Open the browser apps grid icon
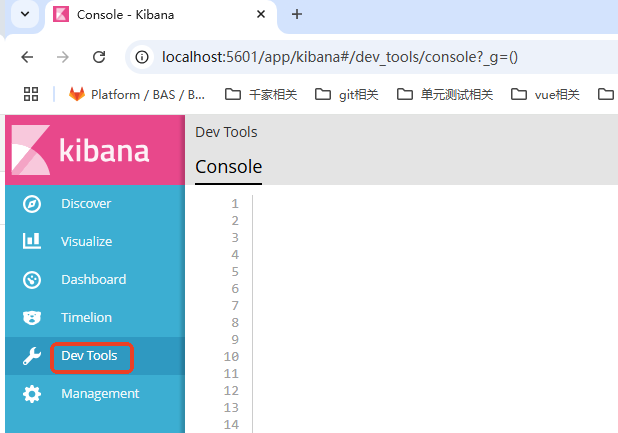This screenshot has width=618, height=433. click(31, 94)
